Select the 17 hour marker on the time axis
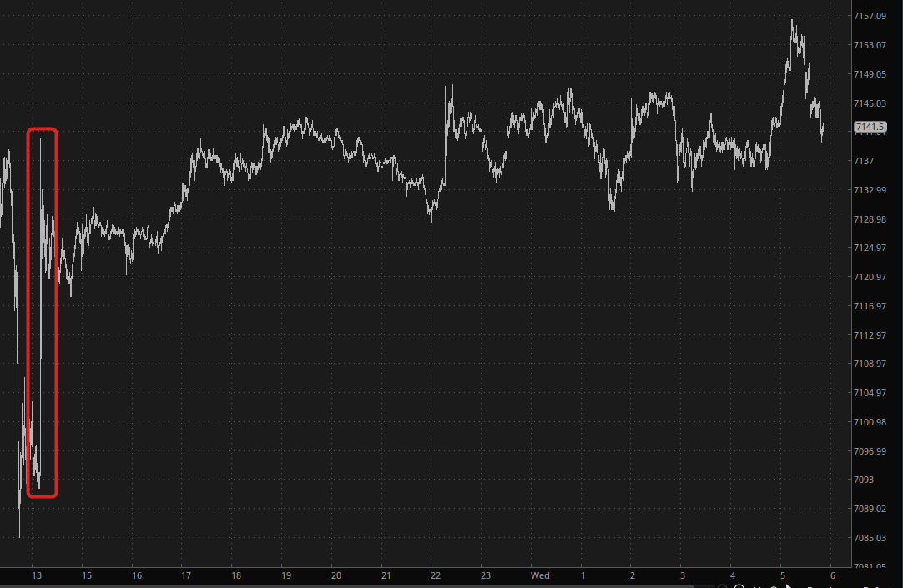Screen dimensions: 903x588 coord(186,576)
